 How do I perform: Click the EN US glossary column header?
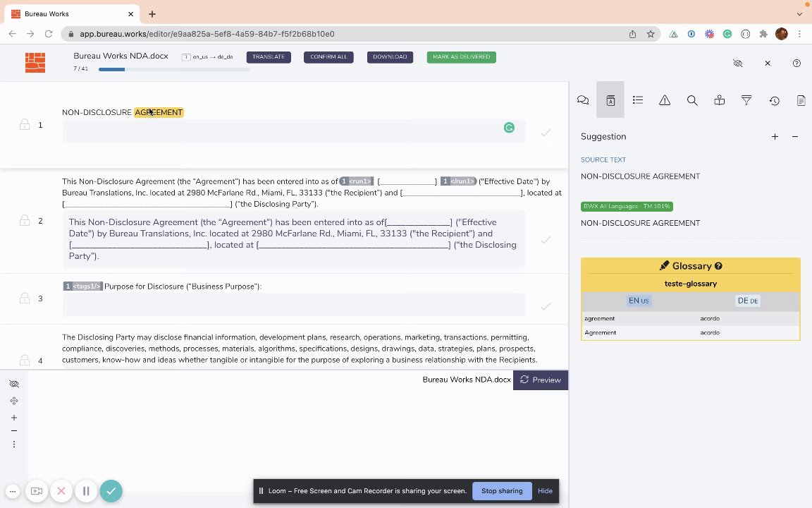pyautogui.click(x=639, y=301)
